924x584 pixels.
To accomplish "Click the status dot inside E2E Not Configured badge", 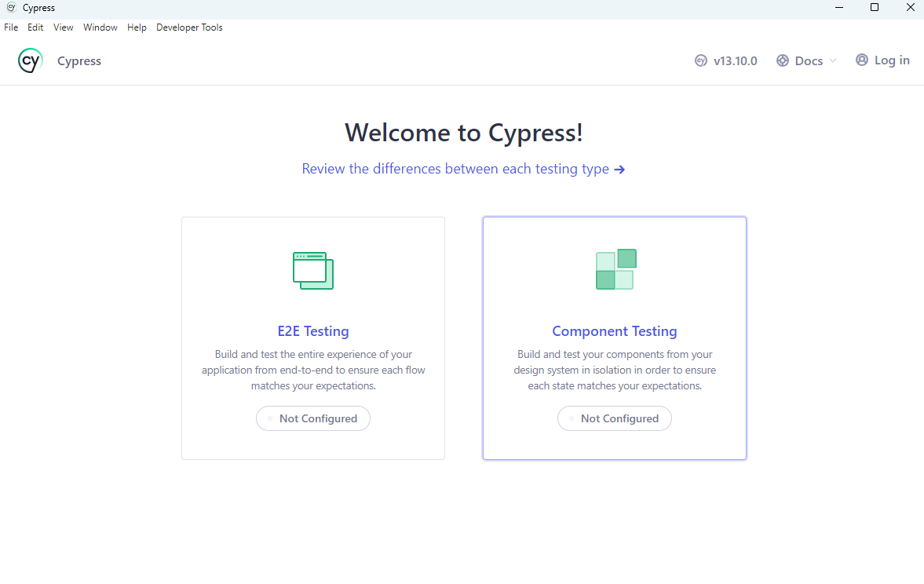I will point(270,418).
